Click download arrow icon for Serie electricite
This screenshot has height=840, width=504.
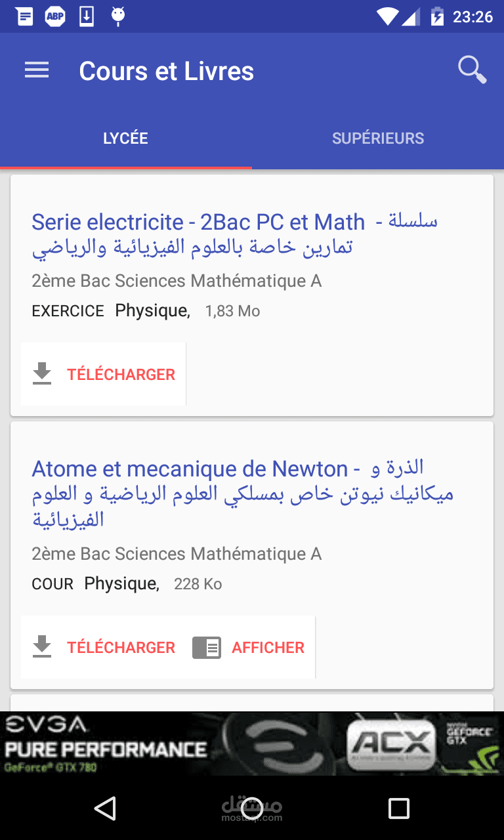click(x=42, y=374)
